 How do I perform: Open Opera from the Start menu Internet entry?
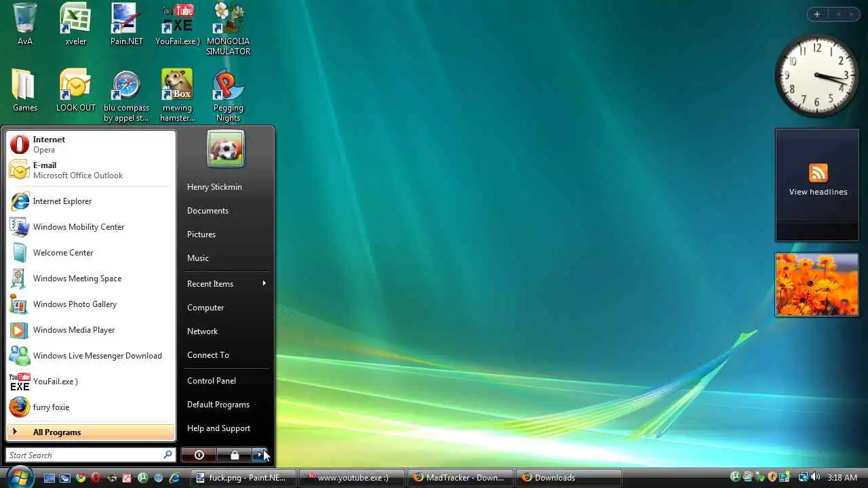[x=91, y=144]
